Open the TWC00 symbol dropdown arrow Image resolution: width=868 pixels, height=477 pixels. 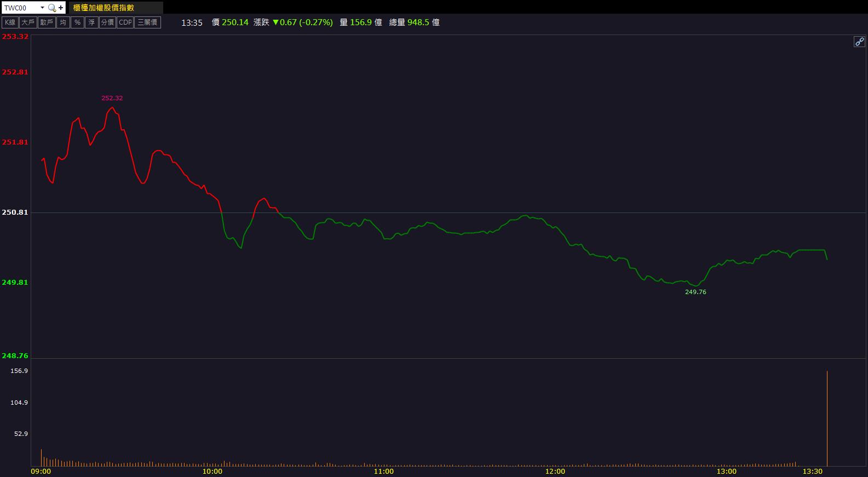click(42, 8)
